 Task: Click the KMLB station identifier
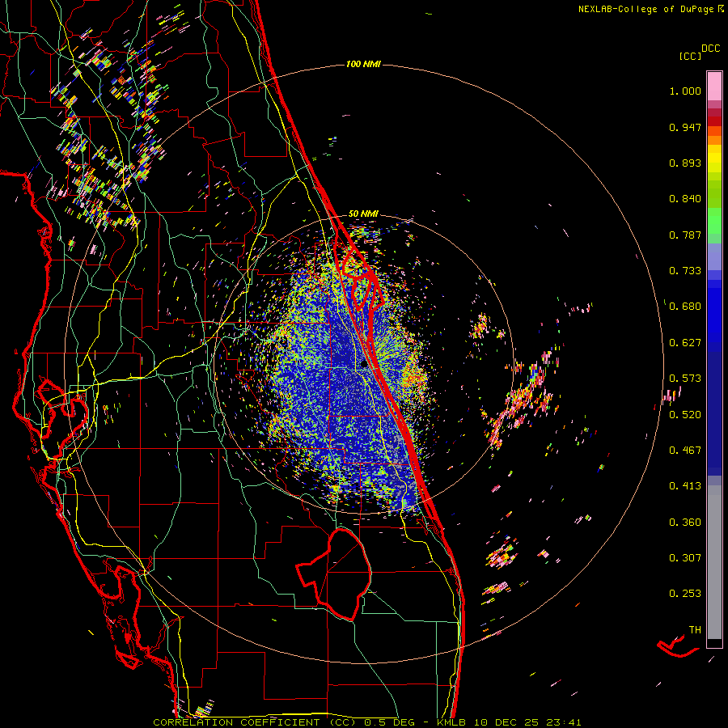[x=451, y=722]
